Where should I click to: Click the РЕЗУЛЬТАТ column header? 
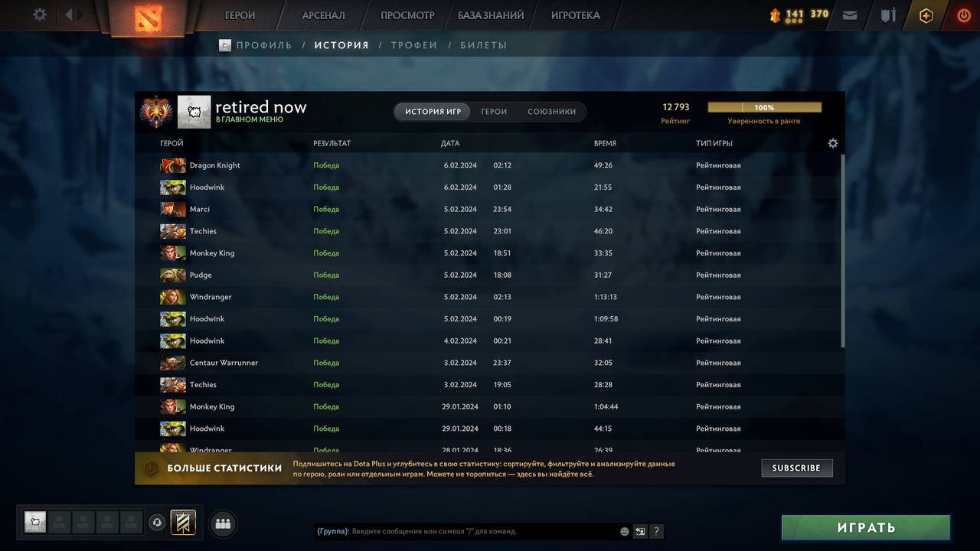click(x=332, y=144)
